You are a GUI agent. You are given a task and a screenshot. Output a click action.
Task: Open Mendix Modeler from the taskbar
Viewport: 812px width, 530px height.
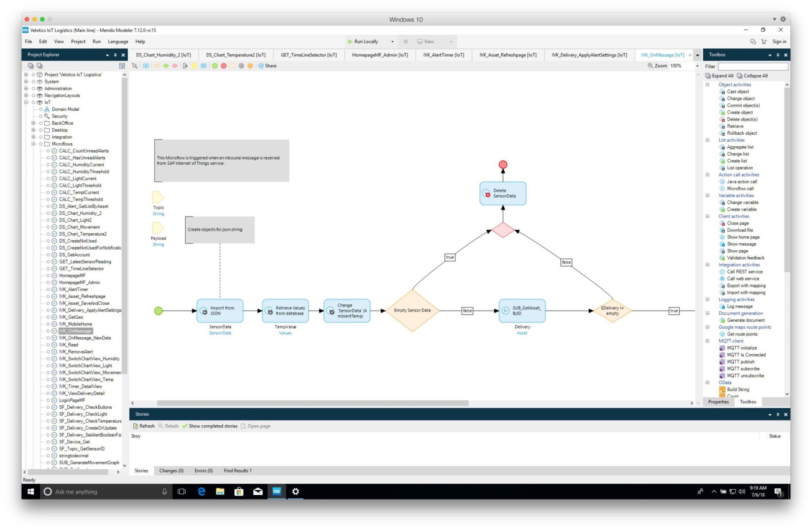coord(276,491)
